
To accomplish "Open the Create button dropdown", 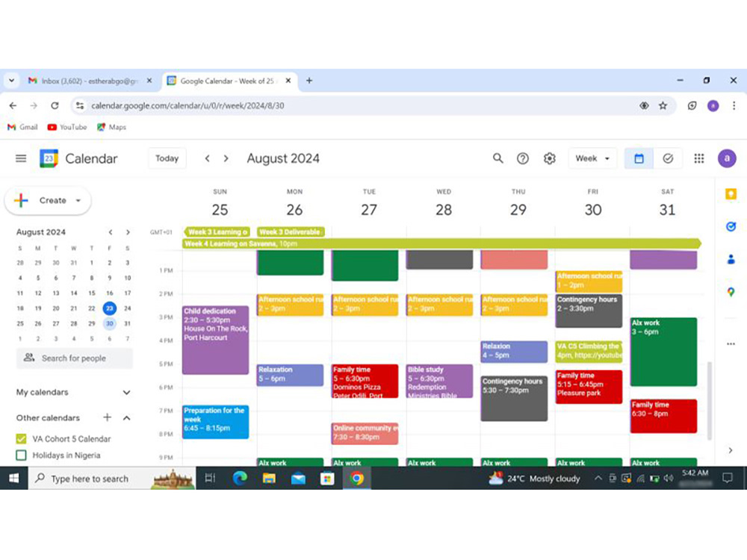I will [x=78, y=200].
